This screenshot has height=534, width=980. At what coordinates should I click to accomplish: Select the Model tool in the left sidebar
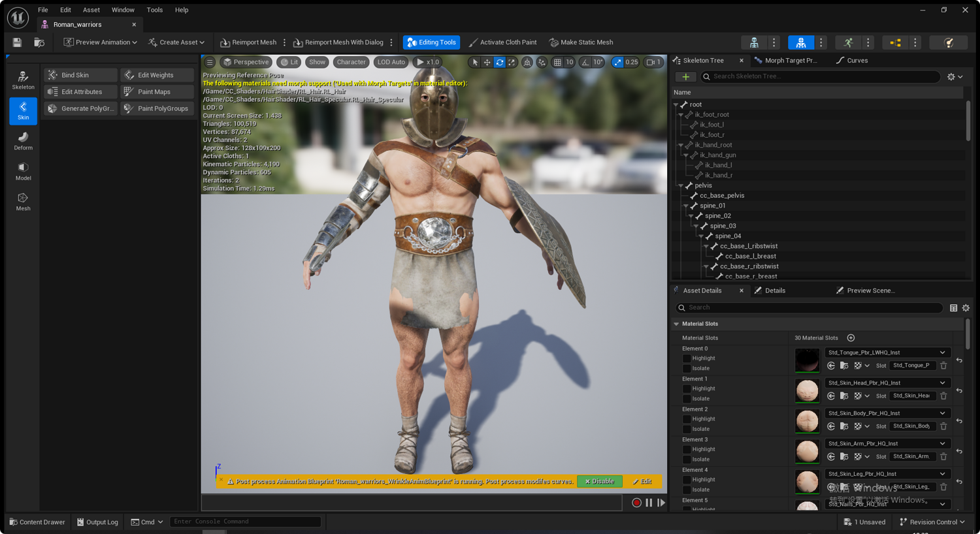[23, 171]
